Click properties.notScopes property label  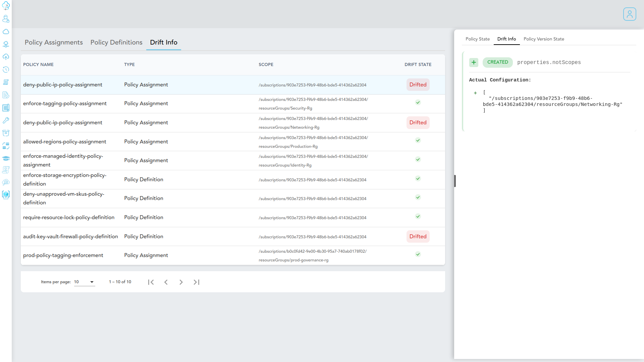(x=549, y=62)
